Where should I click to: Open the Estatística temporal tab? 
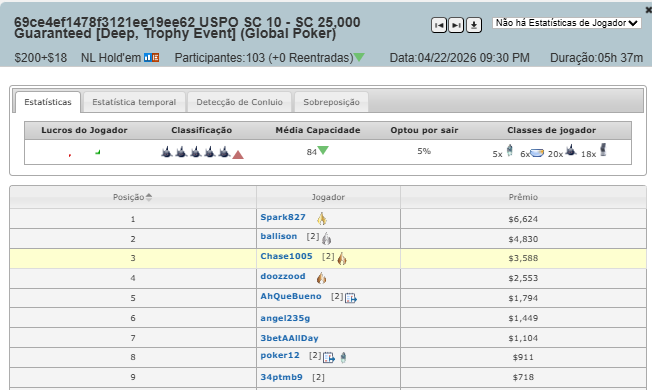tap(134, 102)
